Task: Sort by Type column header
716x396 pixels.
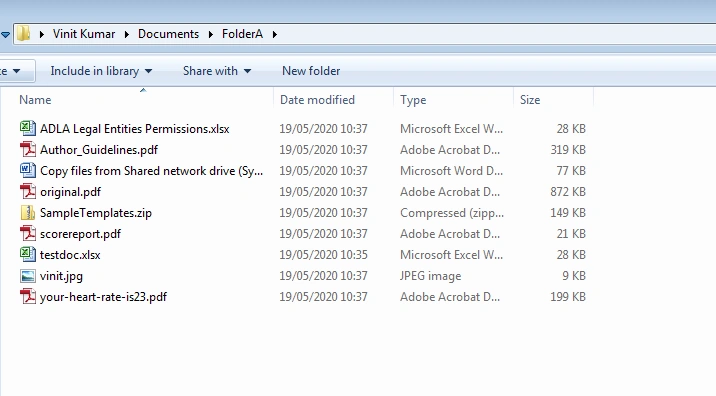Action: coord(413,100)
